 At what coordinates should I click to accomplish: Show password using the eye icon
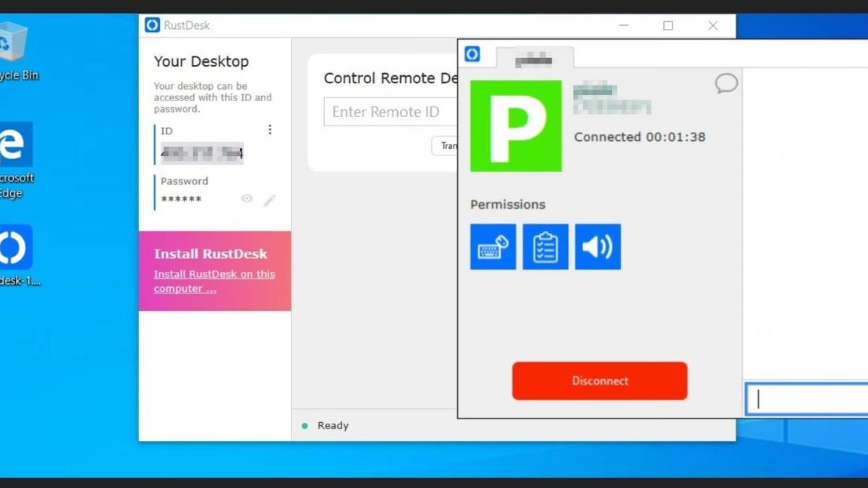click(247, 199)
